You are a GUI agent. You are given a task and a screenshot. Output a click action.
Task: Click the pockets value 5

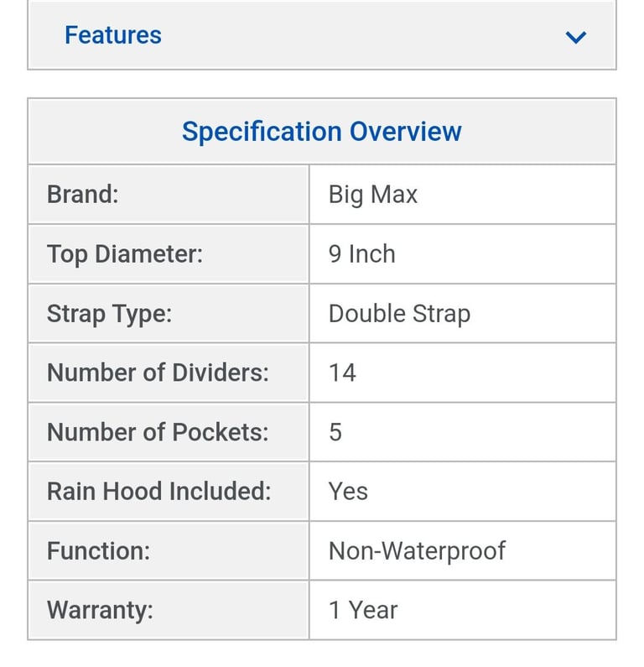coord(335,432)
